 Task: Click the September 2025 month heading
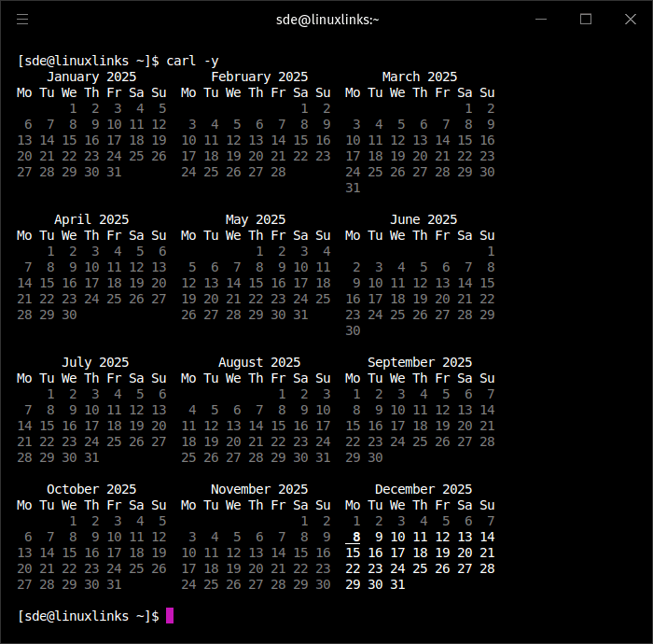point(420,362)
